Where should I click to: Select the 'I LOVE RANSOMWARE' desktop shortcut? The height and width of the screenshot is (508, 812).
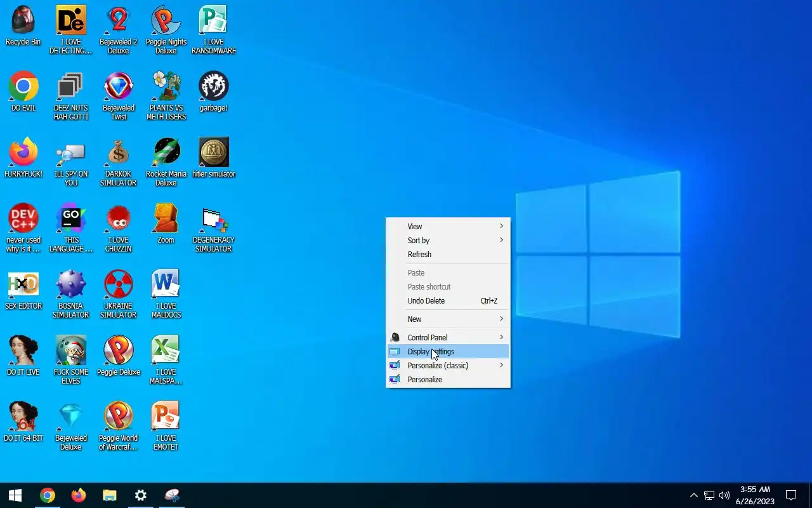[214, 30]
